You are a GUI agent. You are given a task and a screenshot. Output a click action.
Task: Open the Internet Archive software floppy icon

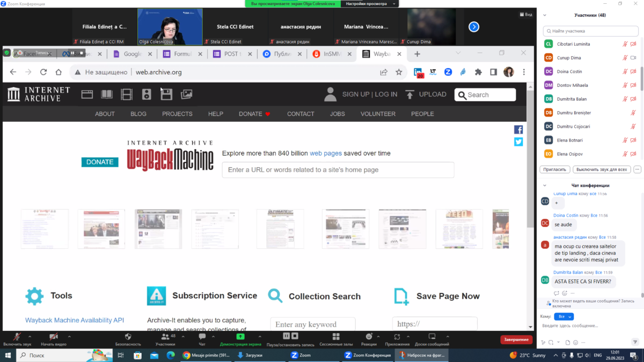166,95
